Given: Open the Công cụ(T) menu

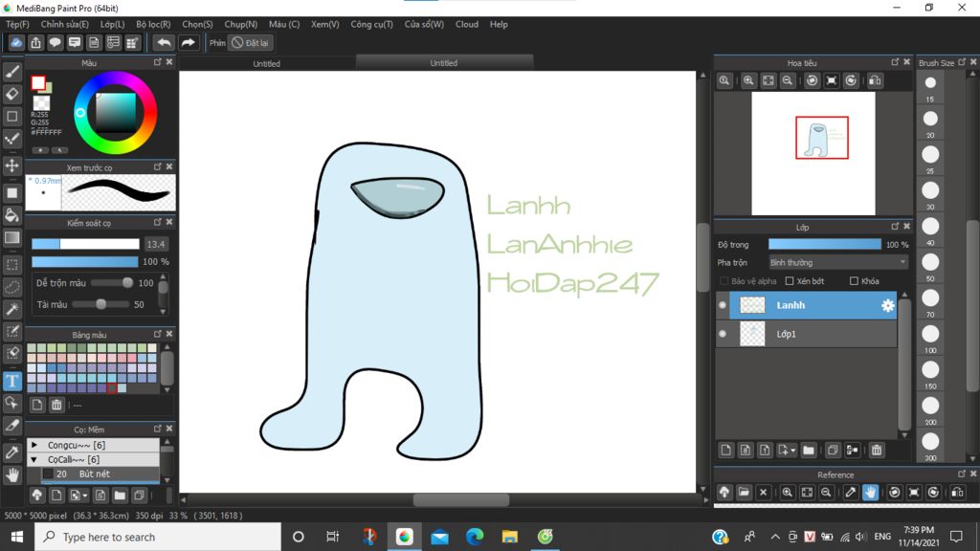Looking at the screenshot, I should [372, 24].
